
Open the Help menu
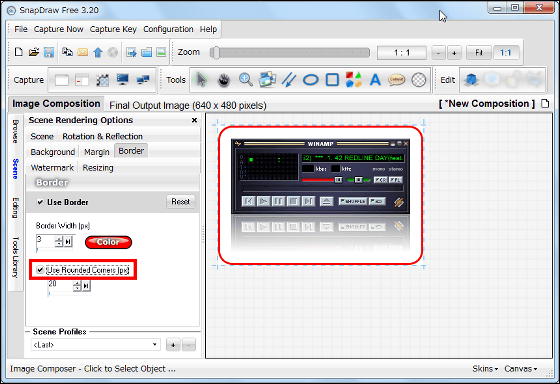point(208,29)
